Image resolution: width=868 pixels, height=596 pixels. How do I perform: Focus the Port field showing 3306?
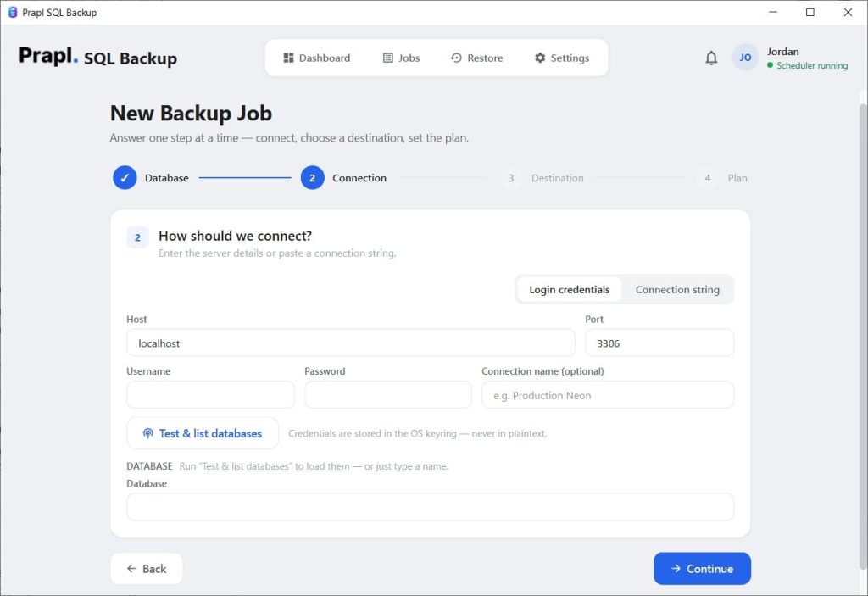(659, 343)
